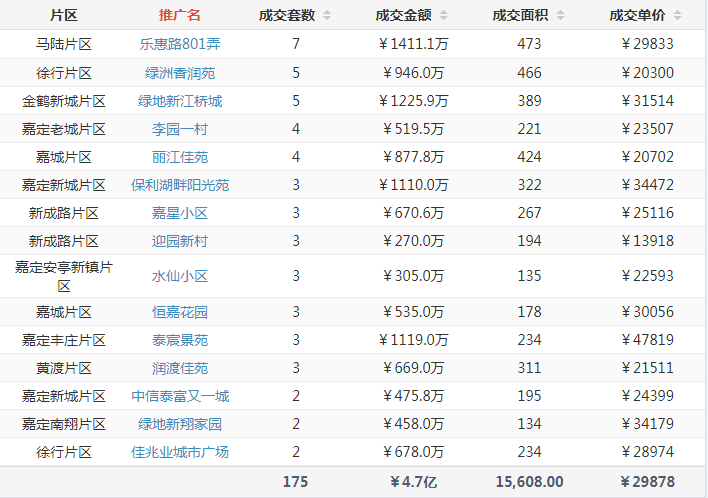Click the area value 466
Viewport: 708px width, 498px height.
click(x=529, y=73)
